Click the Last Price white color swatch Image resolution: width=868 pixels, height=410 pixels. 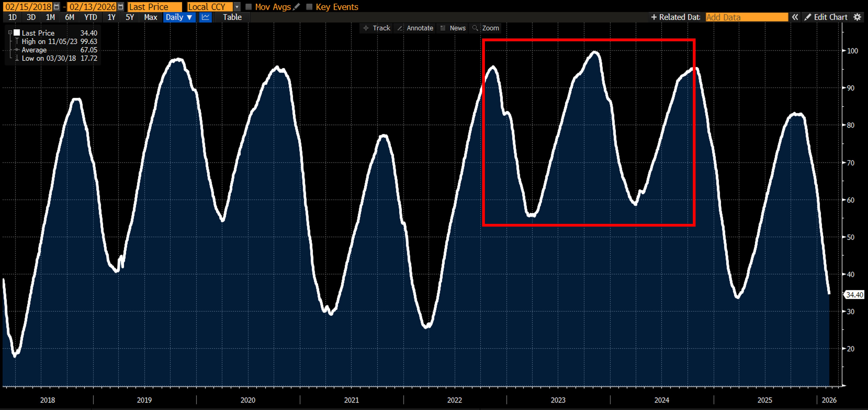[x=17, y=33]
